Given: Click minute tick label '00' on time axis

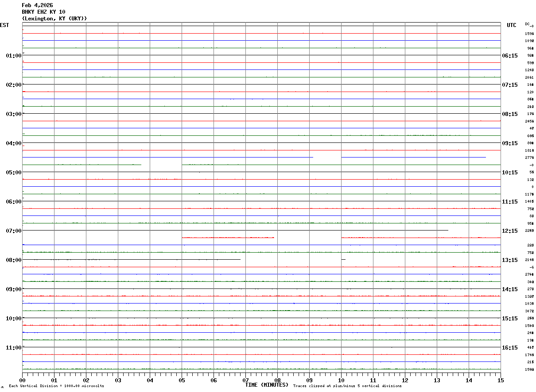Looking at the screenshot, I should point(22,380).
